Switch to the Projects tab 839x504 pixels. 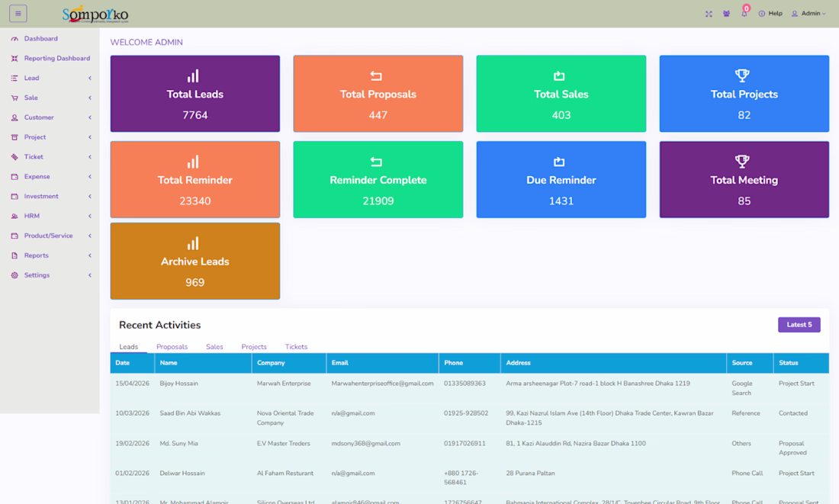point(254,347)
